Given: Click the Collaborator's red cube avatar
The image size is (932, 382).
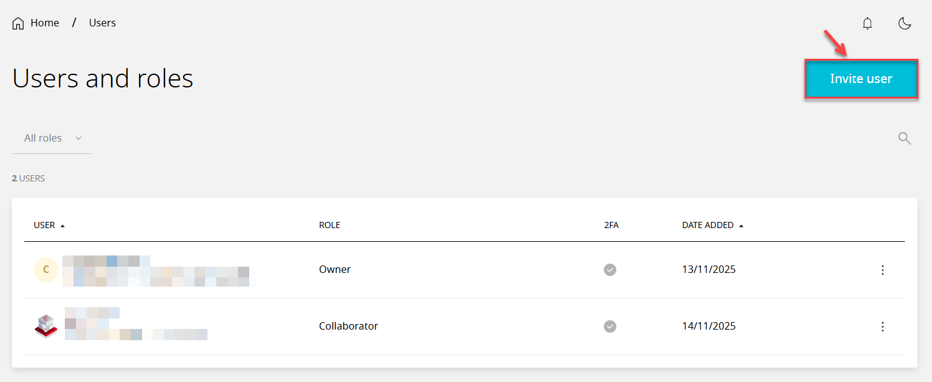Looking at the screenshot, I should [46, 326].
